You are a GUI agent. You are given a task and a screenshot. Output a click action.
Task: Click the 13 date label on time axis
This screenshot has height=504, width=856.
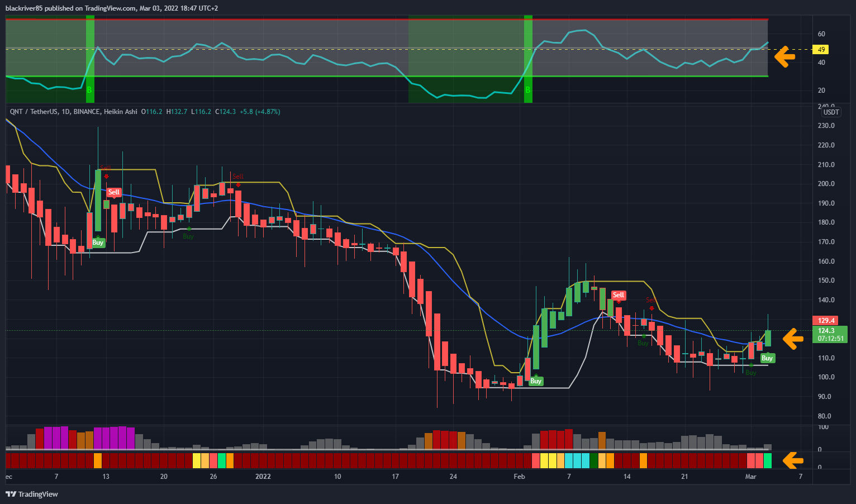pos(106,477)
